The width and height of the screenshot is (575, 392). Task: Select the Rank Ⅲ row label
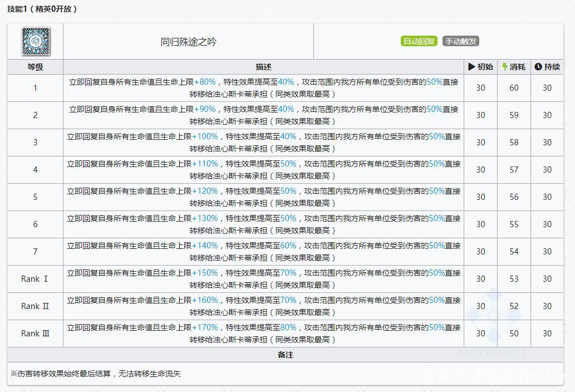[x=35, y=334]
